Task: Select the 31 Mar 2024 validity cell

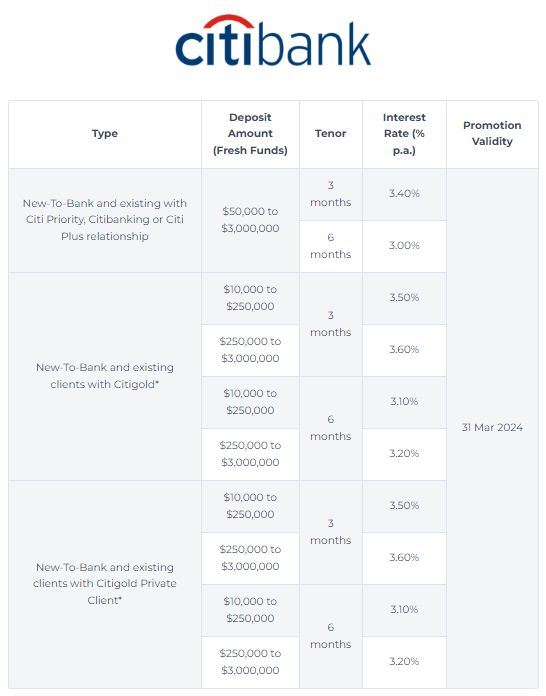Action: (x=492, y=428)
